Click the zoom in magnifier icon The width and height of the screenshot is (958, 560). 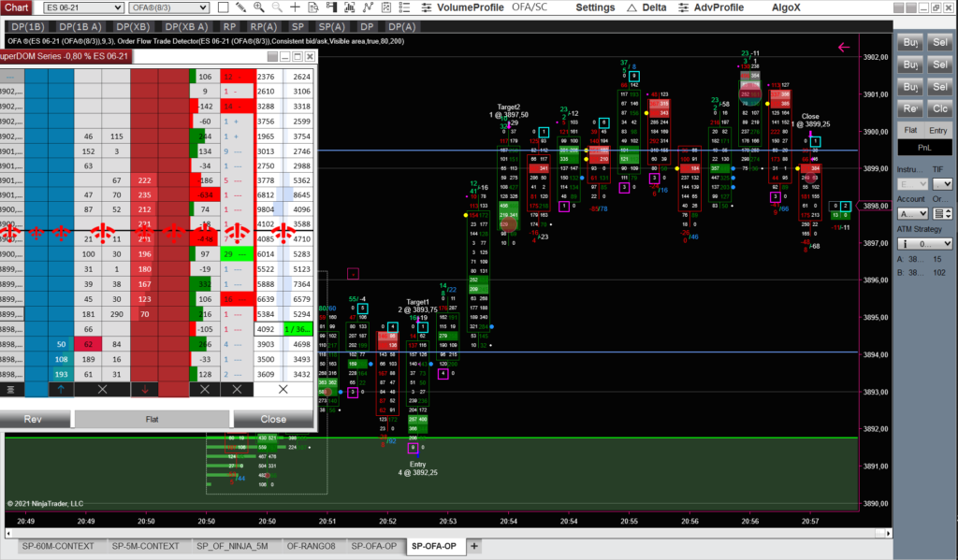259,7
